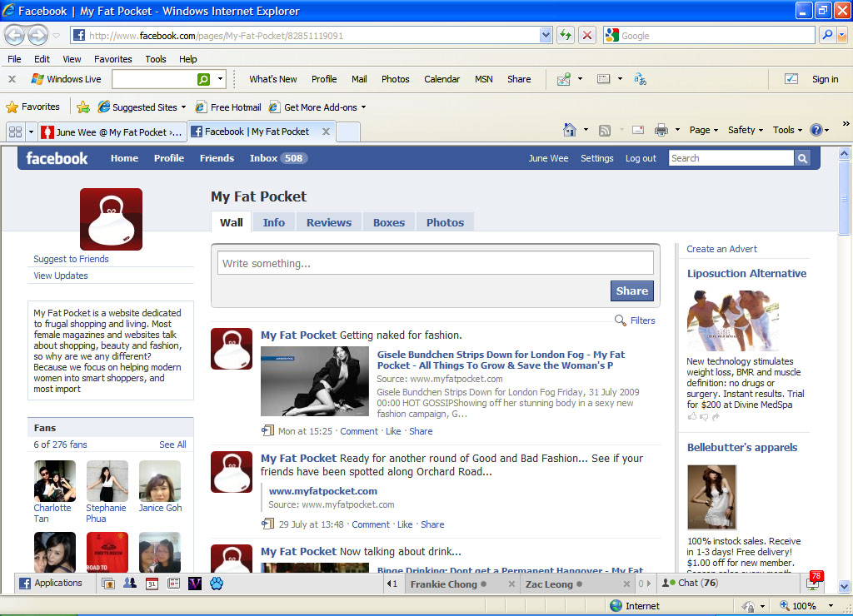Viewport: 853px width, 616px height.
Task: Expand the search provider dropdown arrow
Action: pyautogui.click(x=842, y=35)
